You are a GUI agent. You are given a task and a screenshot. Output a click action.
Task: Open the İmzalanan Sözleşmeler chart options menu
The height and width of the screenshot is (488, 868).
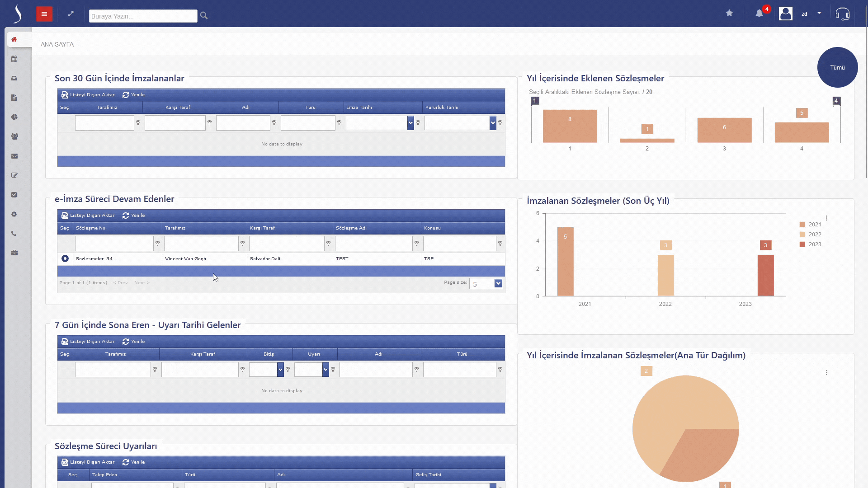pyautogui.click(x=826, y=218)
